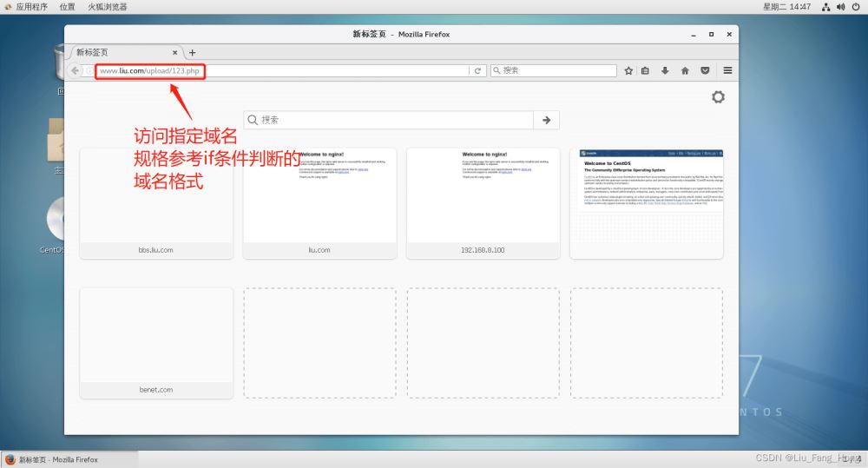
Task: Go to Firefox home page icon
Action: tap(685, 70)
